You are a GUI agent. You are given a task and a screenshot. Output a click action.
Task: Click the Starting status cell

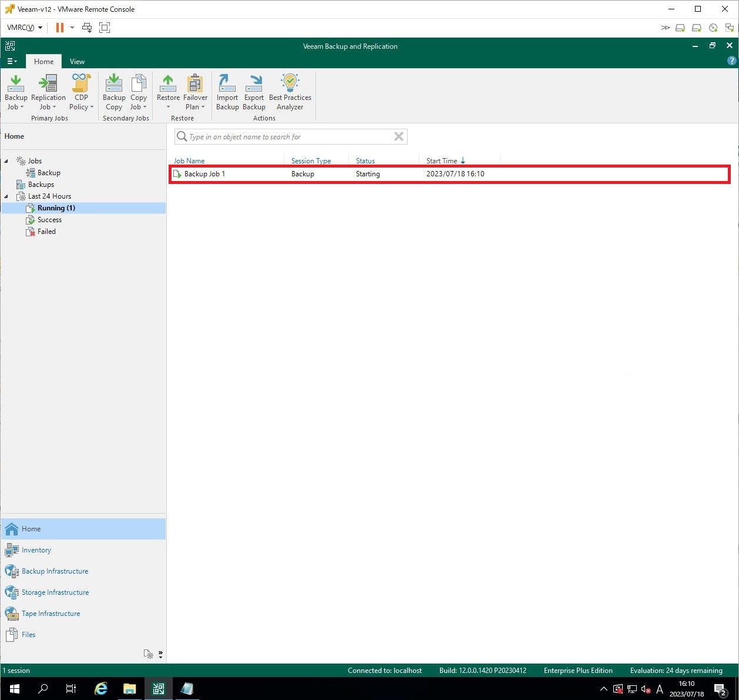tap(368, 174)
